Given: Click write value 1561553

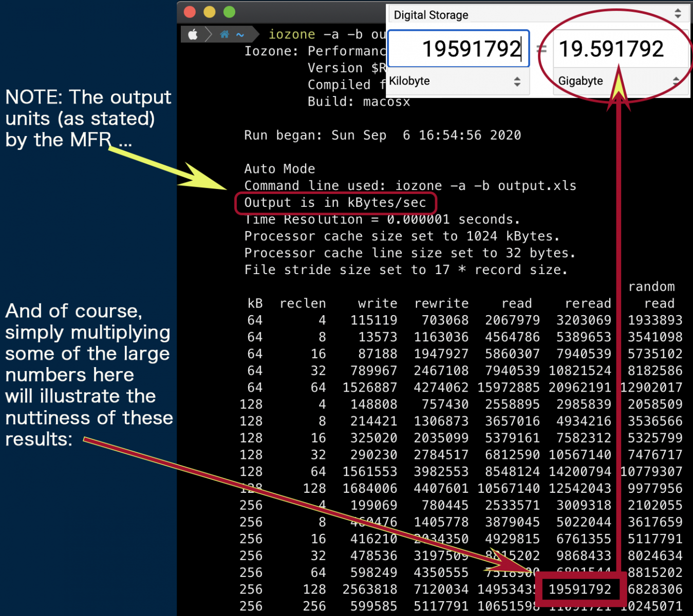Looking at the screenshot, I should point(370,472).
